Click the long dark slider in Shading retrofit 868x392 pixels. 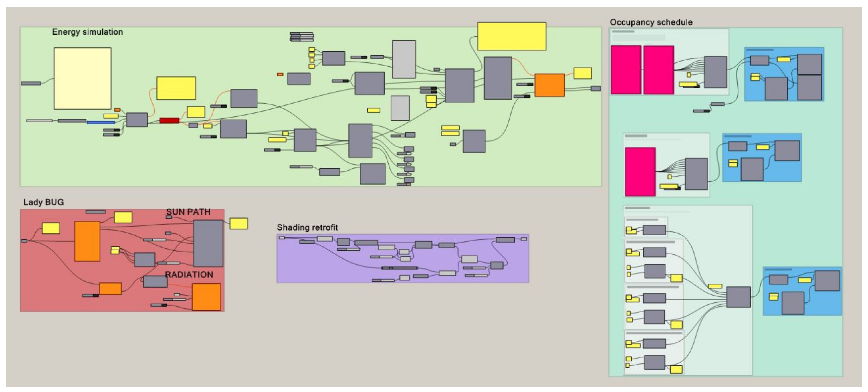click(x=400, y=268)
